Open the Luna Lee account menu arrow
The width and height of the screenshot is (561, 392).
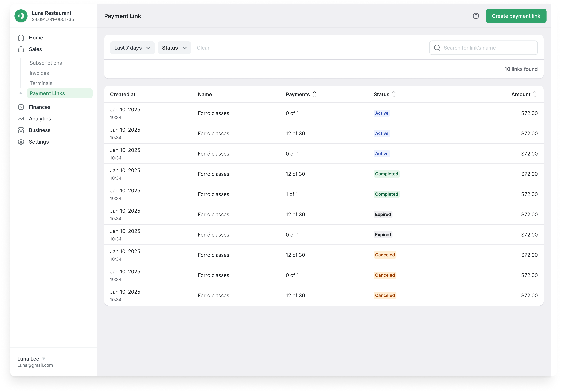tap(44, 359)
